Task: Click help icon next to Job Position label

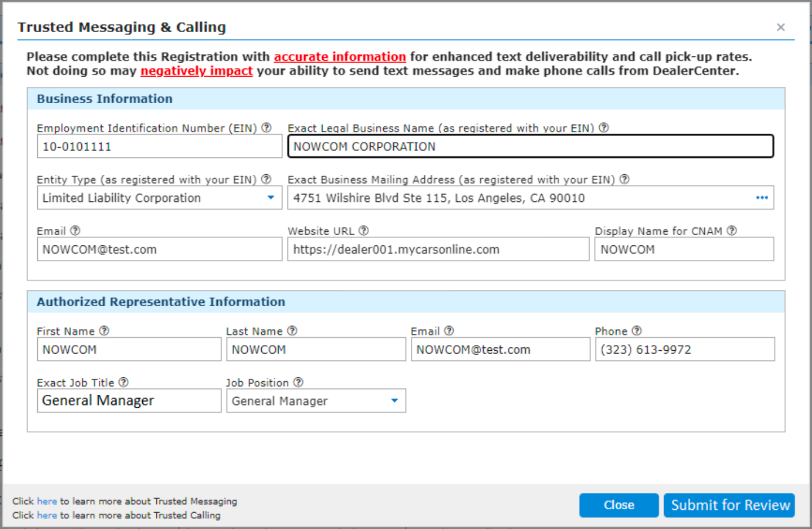Action: (299, 382)
